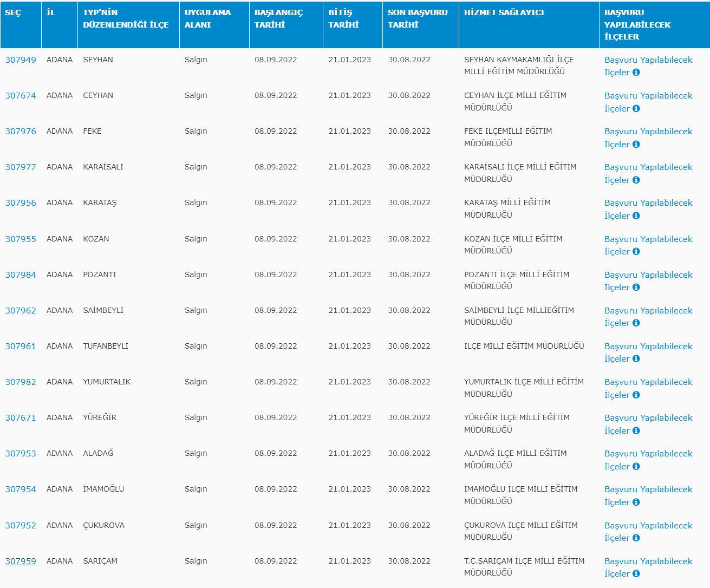Viewport: 710px width, 588px height.
Task: Open program link 307962
Action: (21, 311)
